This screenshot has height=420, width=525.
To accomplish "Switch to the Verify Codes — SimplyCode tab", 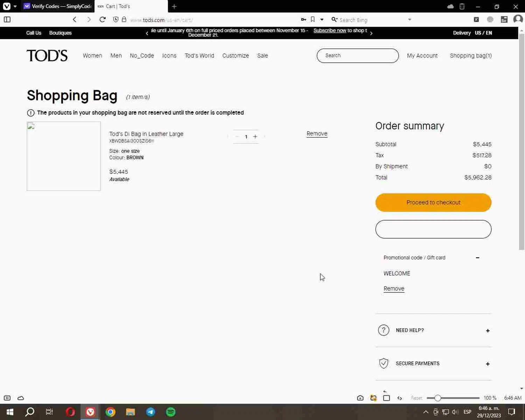I will pos(58,6).
